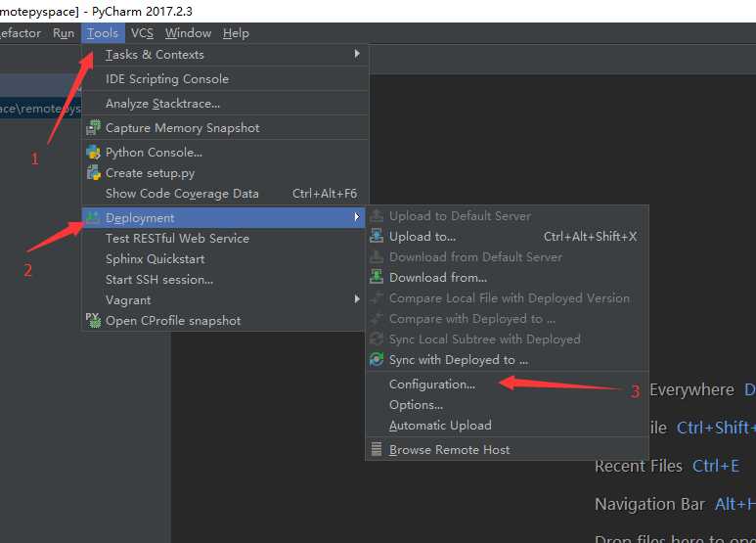756x543 pixels.
Task: Open the Refactor menu
Action: tap(21, 33)
